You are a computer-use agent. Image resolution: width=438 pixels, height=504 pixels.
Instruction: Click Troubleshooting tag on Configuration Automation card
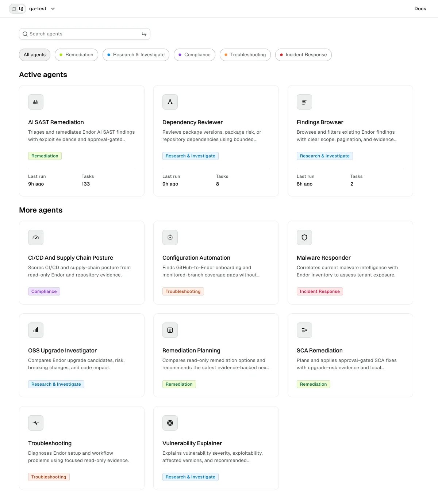point(183,291)
